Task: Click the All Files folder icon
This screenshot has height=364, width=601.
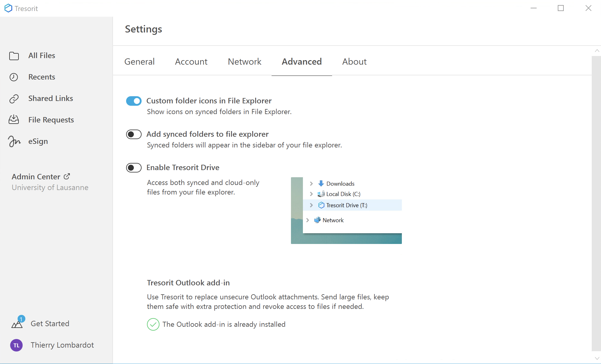Action: (14, 56)
